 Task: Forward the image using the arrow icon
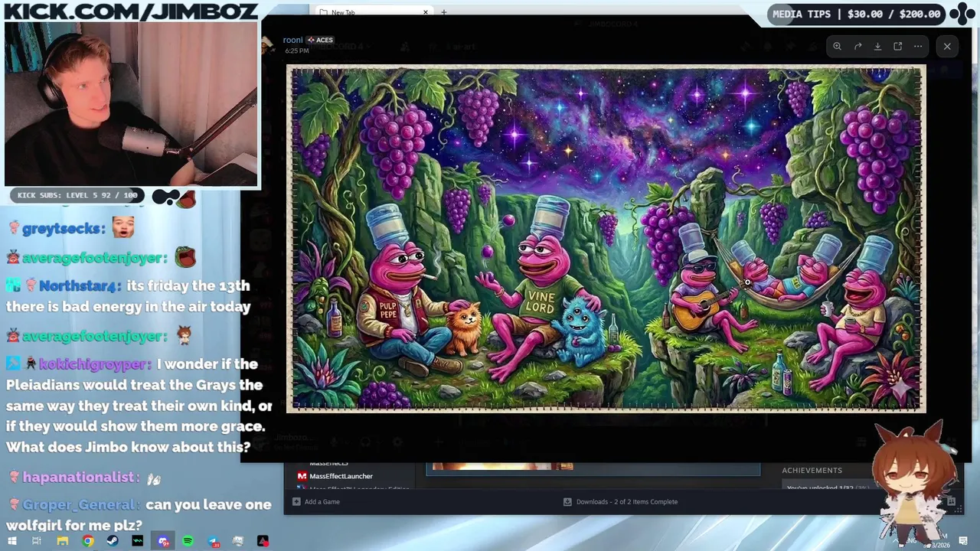(857, 46)
